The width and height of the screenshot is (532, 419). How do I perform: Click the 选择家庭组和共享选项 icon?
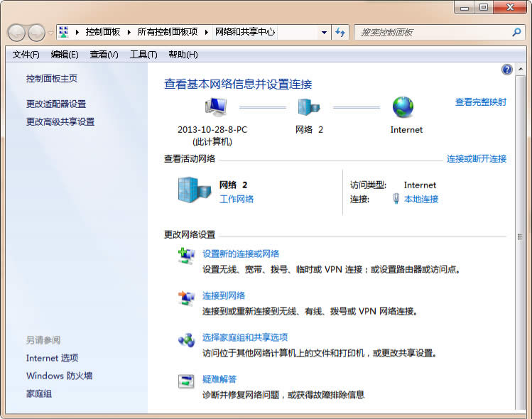pyautogui.click(x=186, y=340)
